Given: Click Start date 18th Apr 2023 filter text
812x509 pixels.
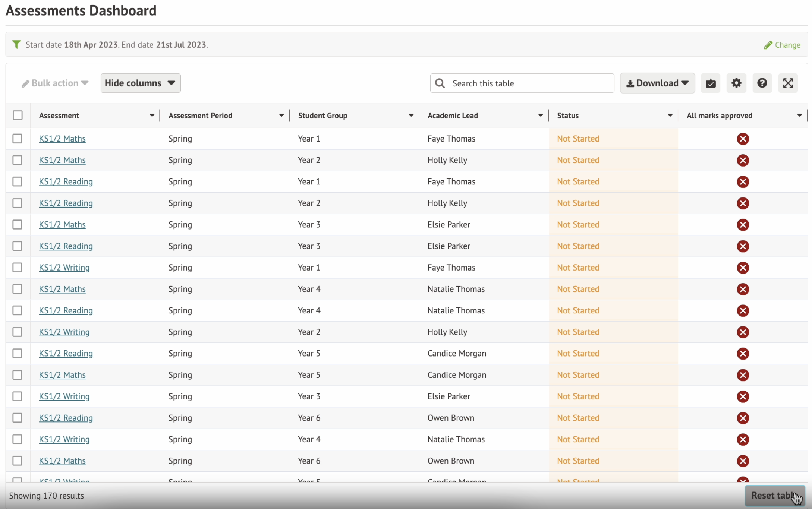Looking at the screenshot, I should point(72,45).
